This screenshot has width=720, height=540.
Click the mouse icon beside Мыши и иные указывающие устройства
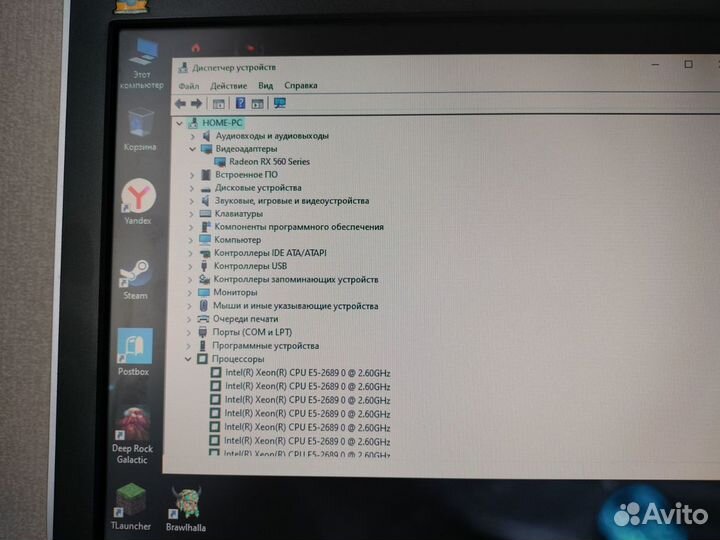point(203,305)
